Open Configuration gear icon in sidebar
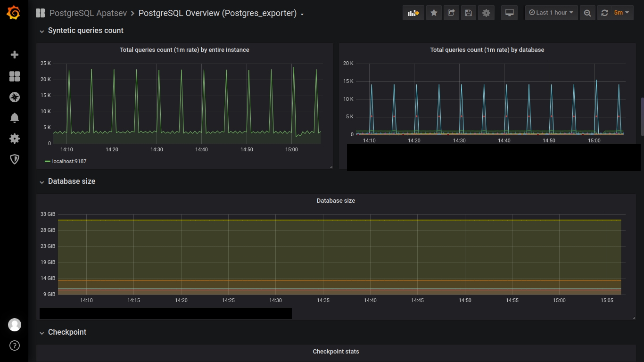 15,139
